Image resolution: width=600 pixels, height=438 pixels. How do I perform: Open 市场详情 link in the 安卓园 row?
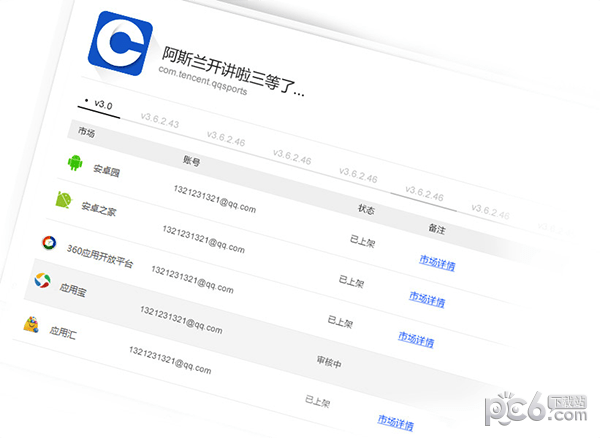437,263
